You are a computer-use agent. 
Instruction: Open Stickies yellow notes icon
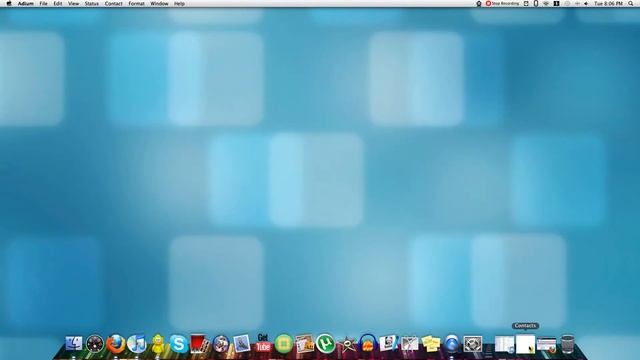431,344
